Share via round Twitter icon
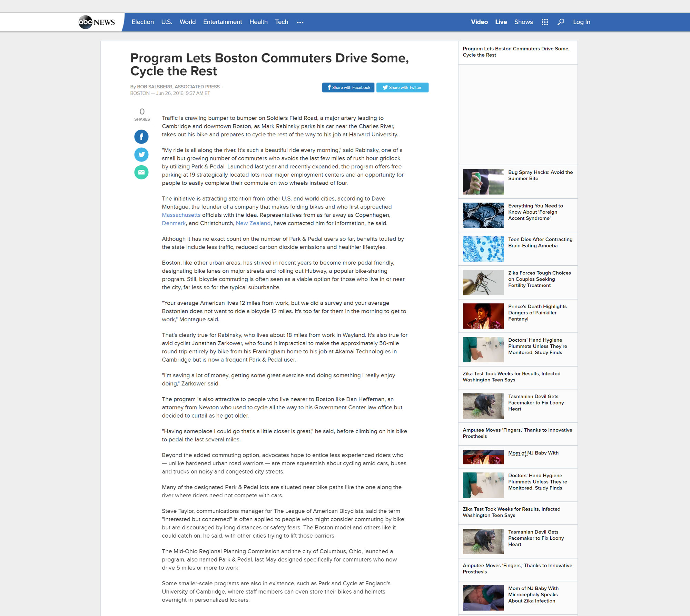Screen dimensions: 690x616 [141, 155]
